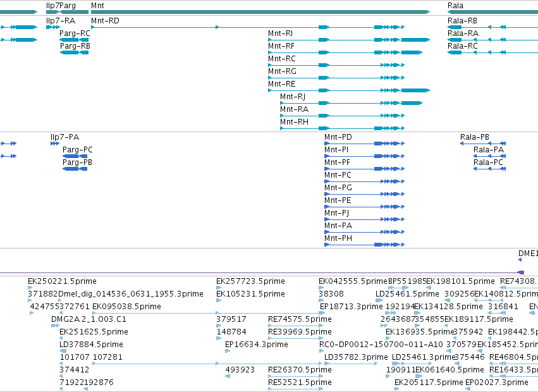This screenshot has height=392, width=538.
Task: Select the Parg-RC transcript label
Action: coord(75,34)
